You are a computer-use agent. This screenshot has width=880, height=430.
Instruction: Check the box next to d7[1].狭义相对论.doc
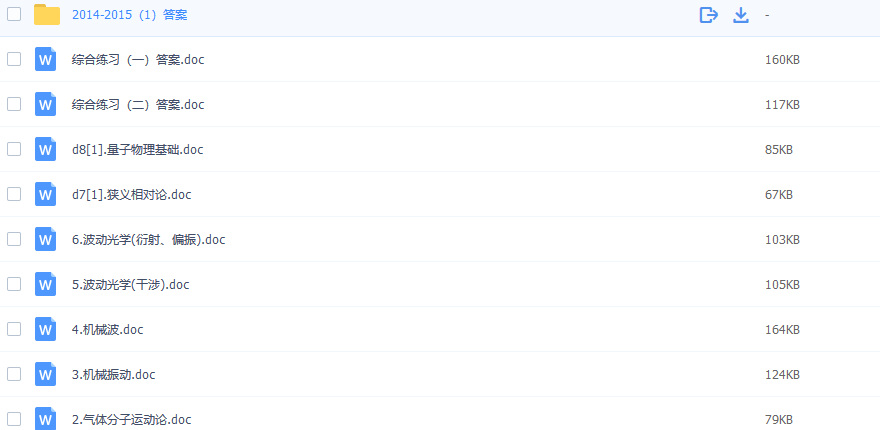pyautogui.click(x=14, y=194)
